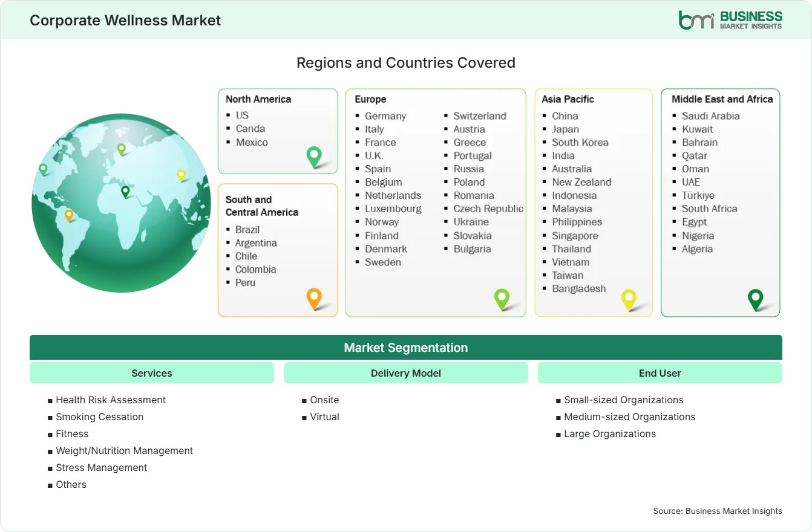Click Stress Management in Services list
This screenshot has height=532, width=812.
102,467
